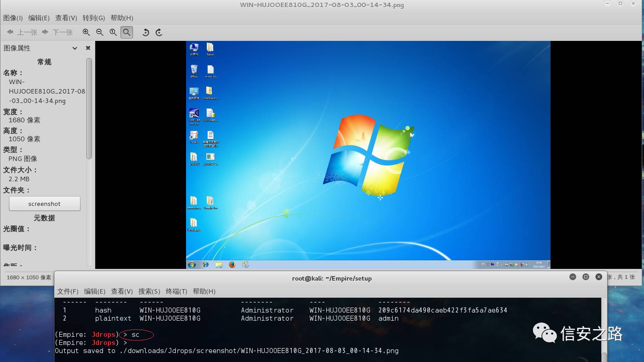This screenshot has width=644, height=362.
Task: Click the screenshot folder button
Action: tap(44, 204)
